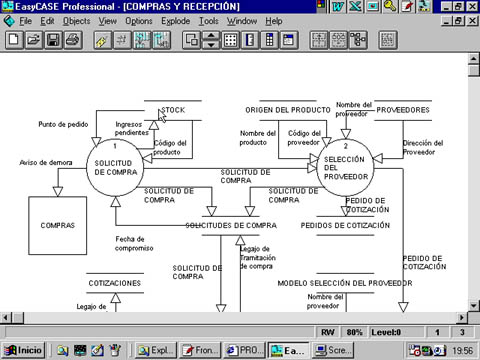This screenshot has width=480, height=360.
Task: Toggle the palette panel toolbar button
Action: pyautogui.click(x=270, y=40)
